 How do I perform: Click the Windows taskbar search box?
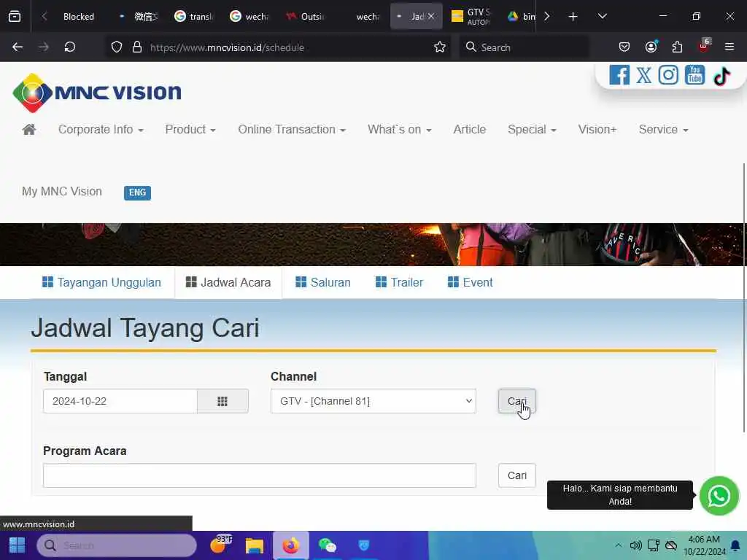tap(117, 545)
